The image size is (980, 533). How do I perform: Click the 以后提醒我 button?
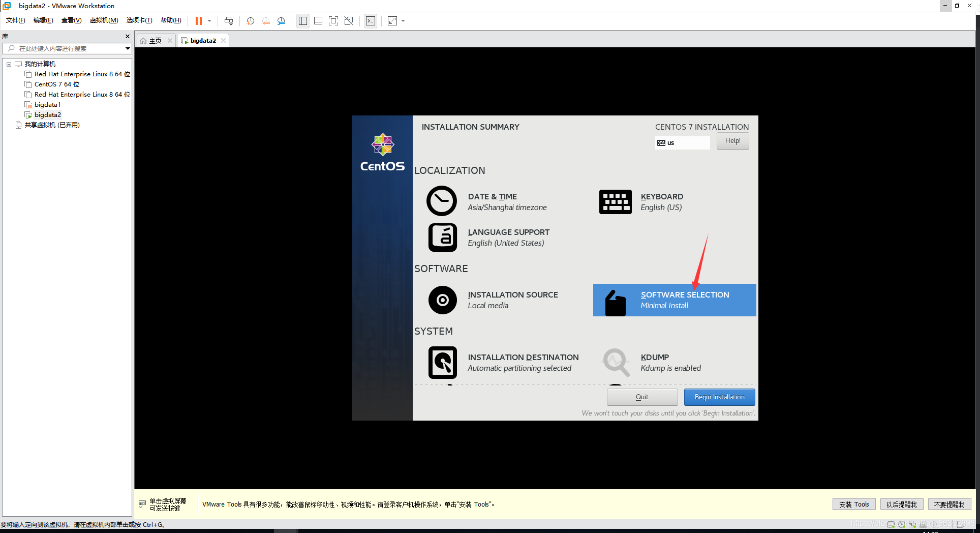(x=901, y=505)
